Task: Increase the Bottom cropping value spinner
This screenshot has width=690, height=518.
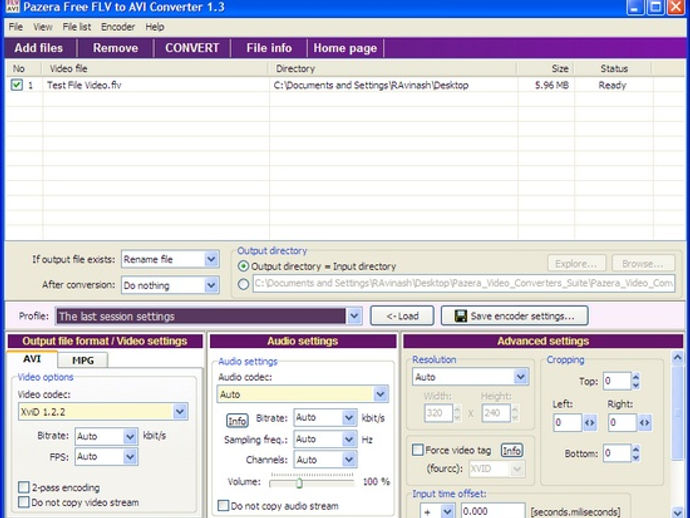Action: tap(635, 448)
